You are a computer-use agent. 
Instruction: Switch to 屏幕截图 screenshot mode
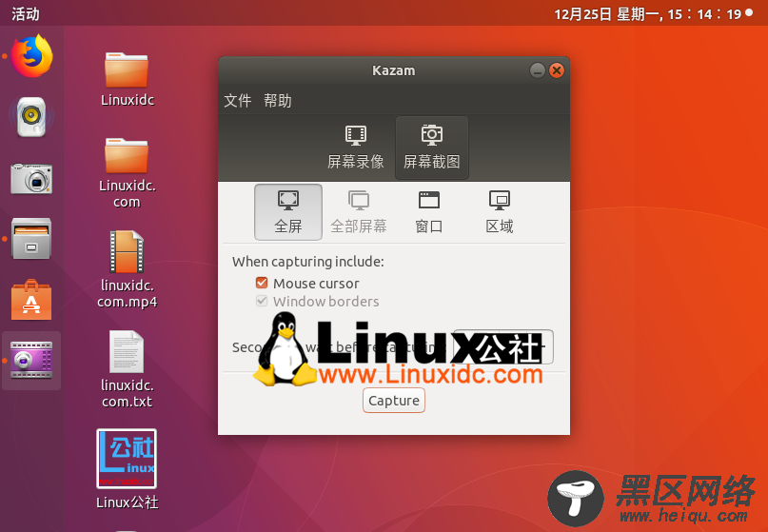pos(431,148)
